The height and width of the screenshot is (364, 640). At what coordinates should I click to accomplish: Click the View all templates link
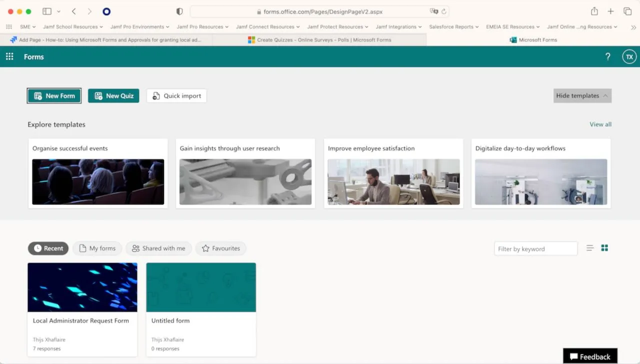tap(600, 124)
